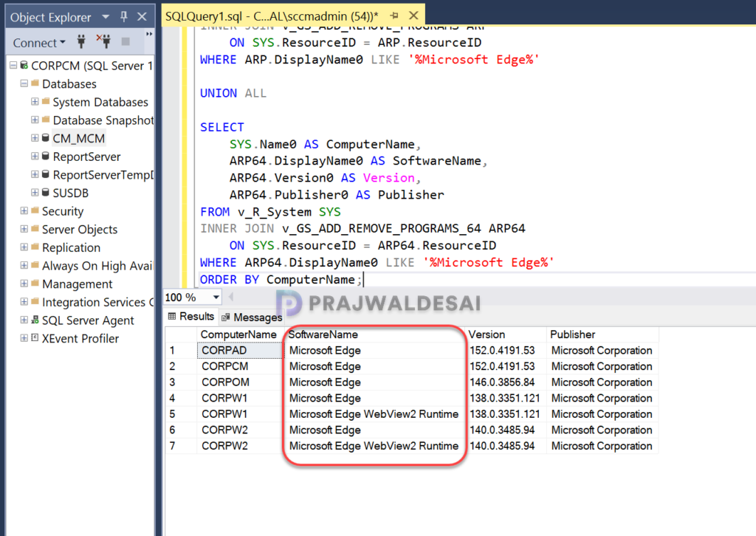Click the XEvent Profiler icon
This screenshot has height=536, width=756.
[x=35, y=338]
